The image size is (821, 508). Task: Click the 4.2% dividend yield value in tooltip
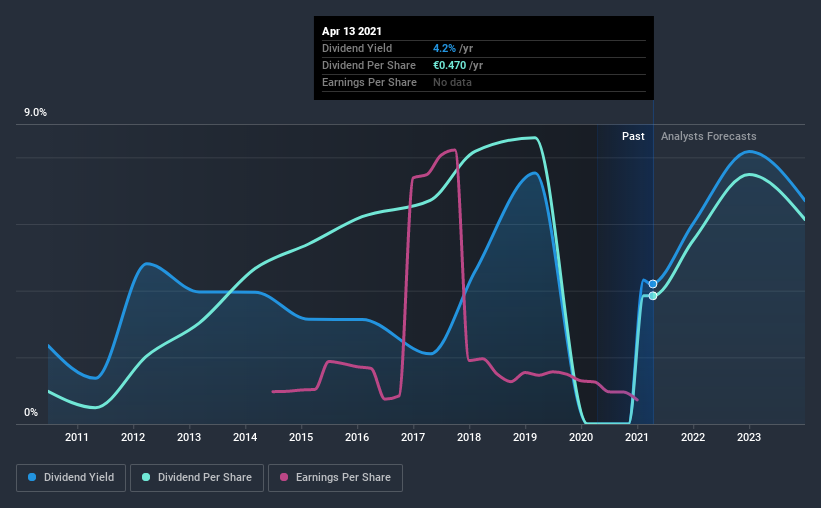444,48
